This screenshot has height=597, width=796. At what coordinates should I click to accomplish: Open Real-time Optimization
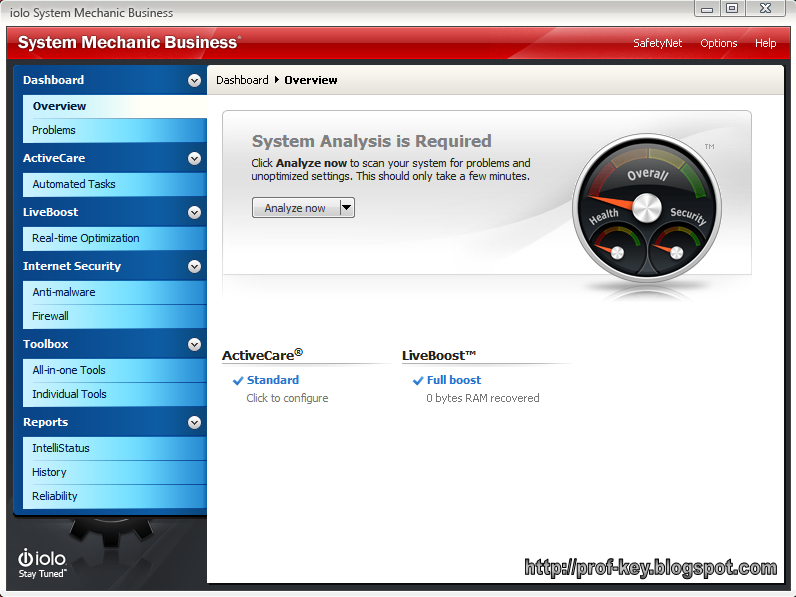click(115, 238)
